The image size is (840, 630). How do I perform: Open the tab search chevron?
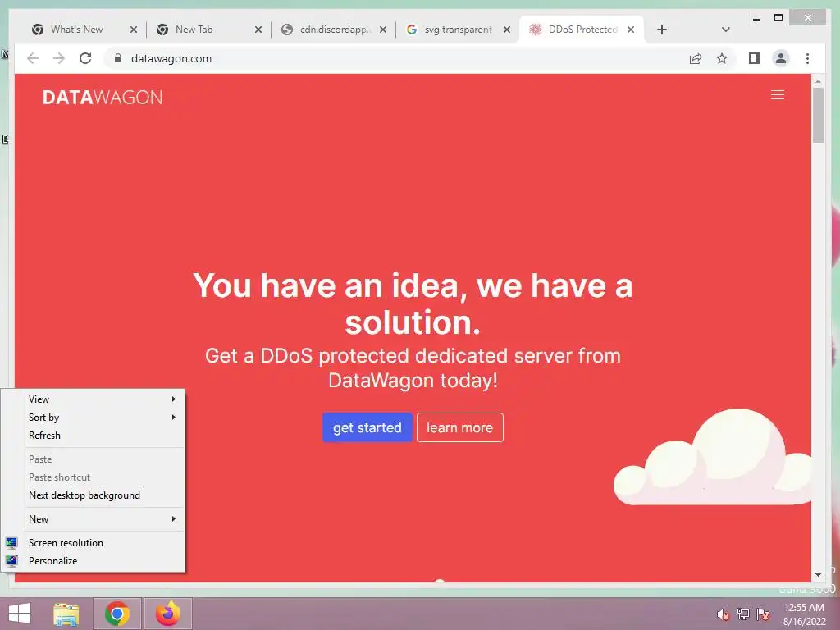pyautogui.click(x=726, y=30)
